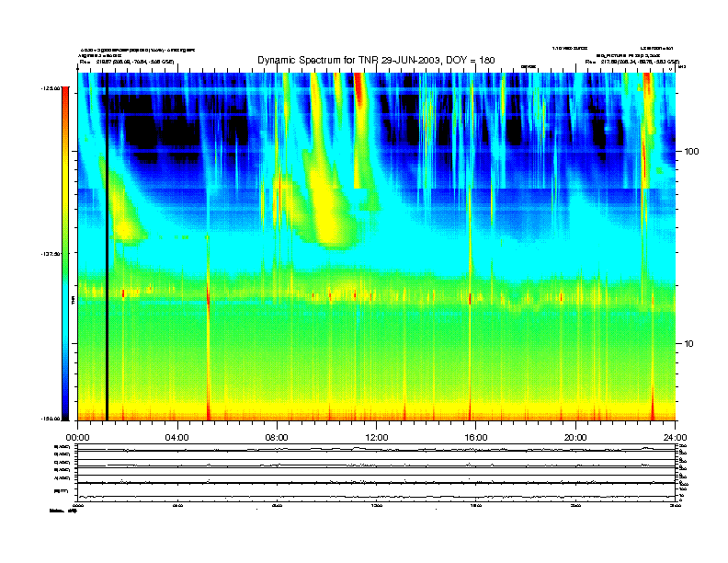728x563 pixels.
Task: Select the -150.00 color scale label
Action: coord(51,419)
